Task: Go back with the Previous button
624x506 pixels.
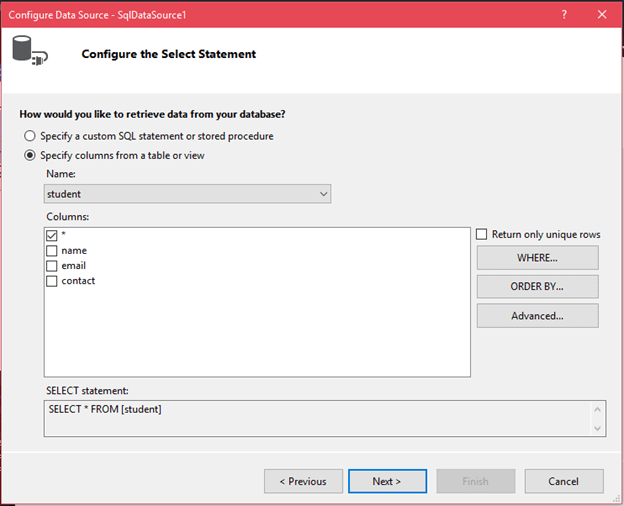Action: click(303, 481)
